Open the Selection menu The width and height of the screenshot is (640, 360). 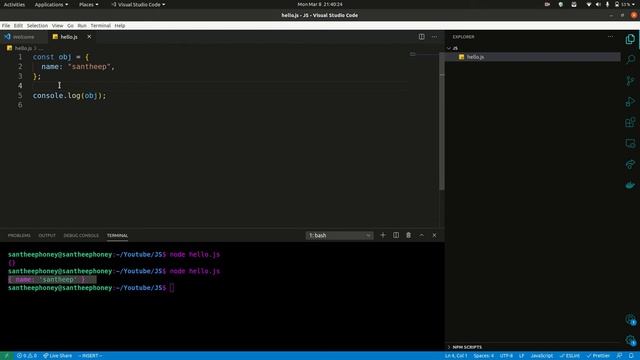point(37,25)
